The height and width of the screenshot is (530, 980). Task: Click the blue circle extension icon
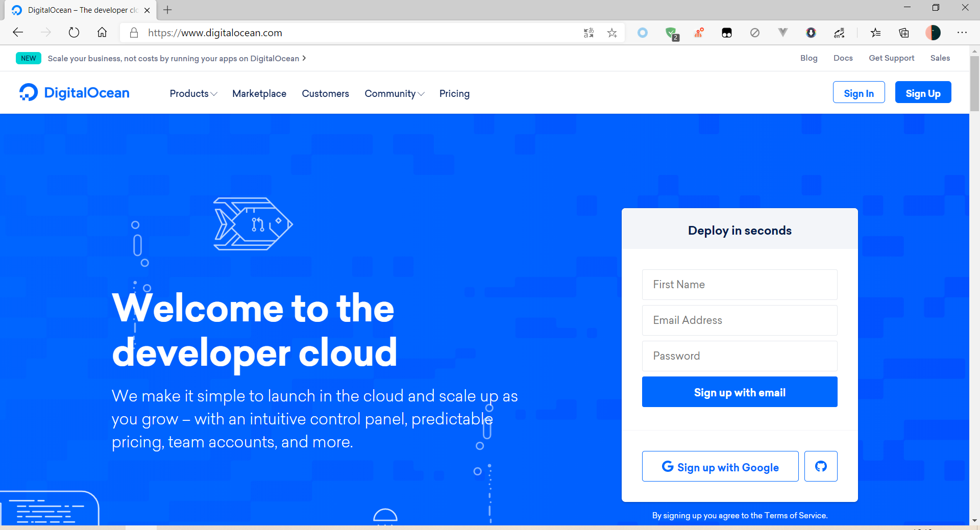click(x=643, y=33)
